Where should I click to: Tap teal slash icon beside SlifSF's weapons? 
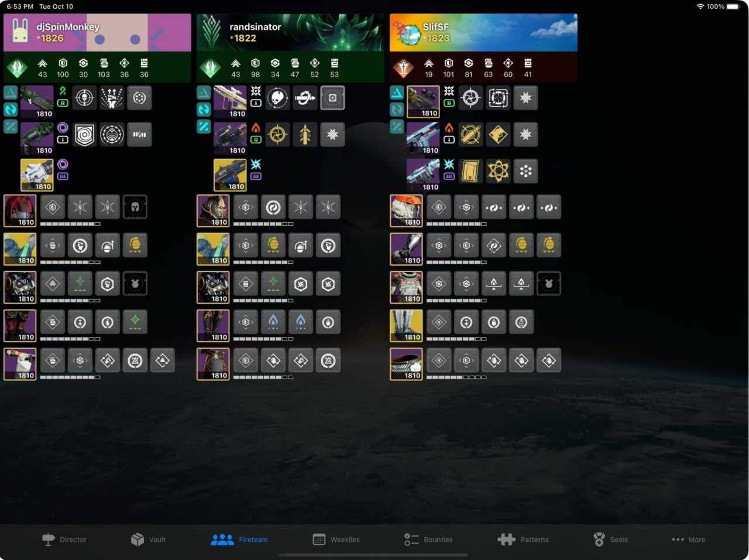point(397,126)
